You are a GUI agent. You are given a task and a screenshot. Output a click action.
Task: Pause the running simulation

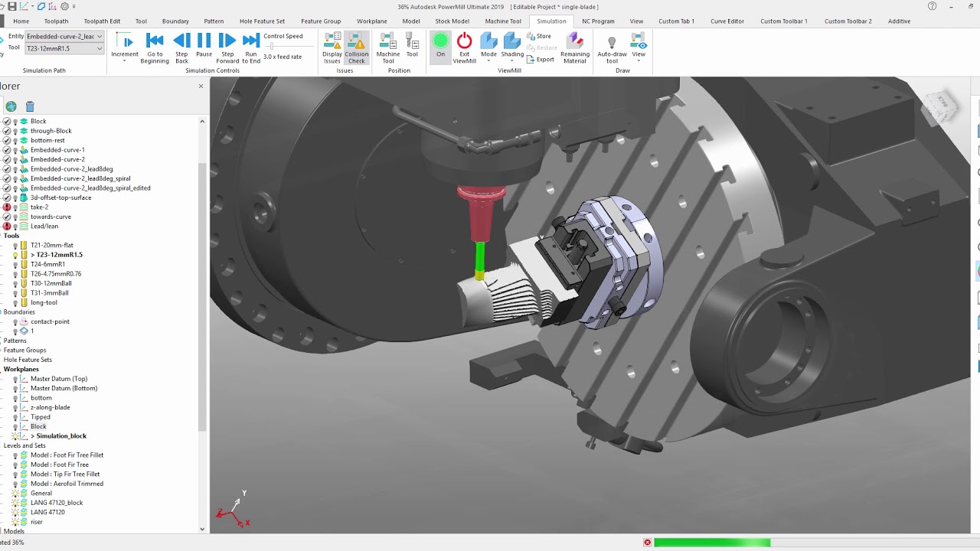click(x=203, y=44)
